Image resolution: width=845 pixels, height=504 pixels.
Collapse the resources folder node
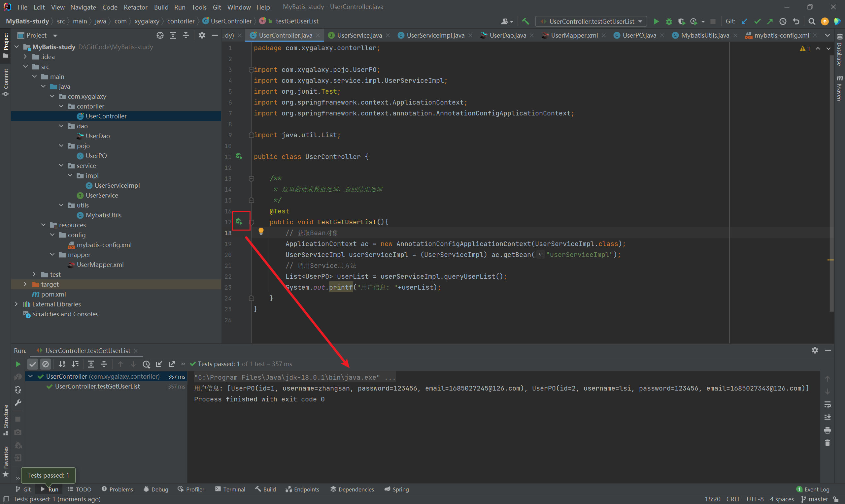coord(43,225)
